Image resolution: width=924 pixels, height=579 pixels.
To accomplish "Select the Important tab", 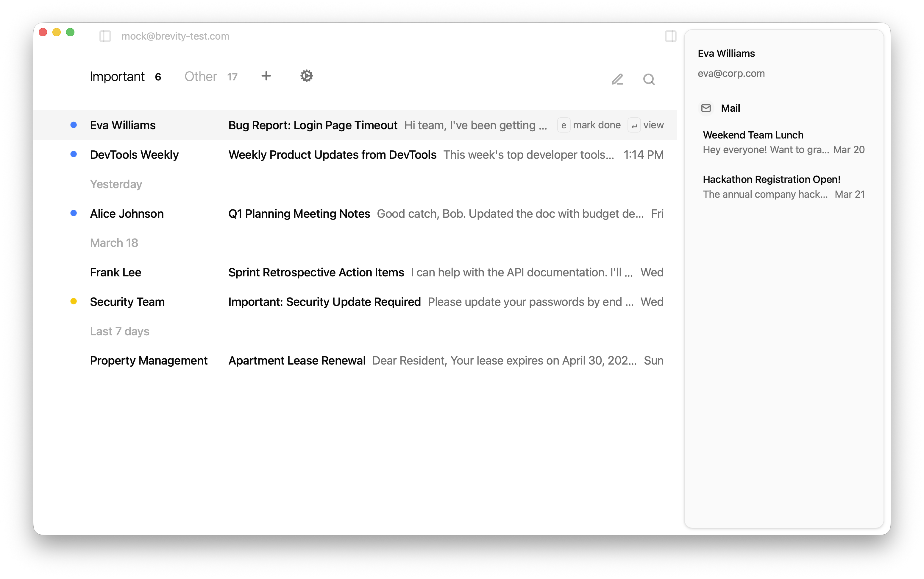I will coord(118,76).
